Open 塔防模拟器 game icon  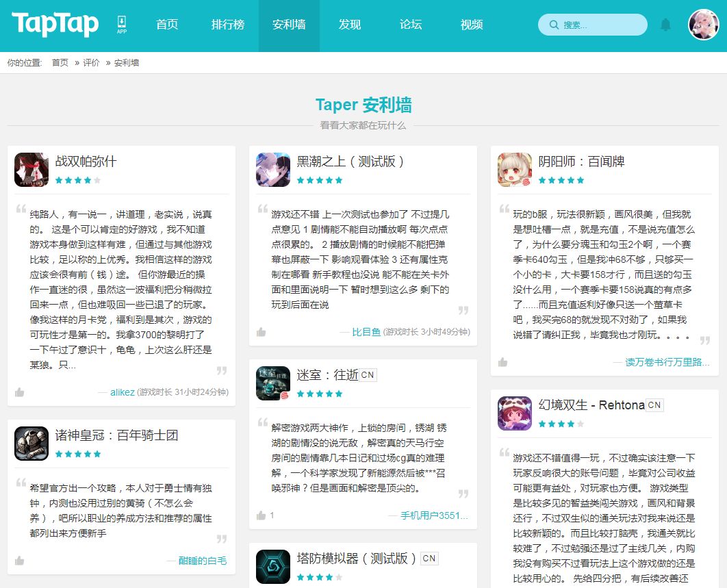(x=273, y=567)
